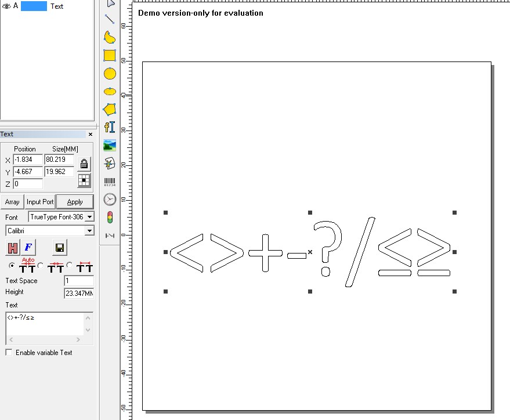Viewport: 510px width, 420px height.
Task: Select the Text tool in toolbar
Action: click(109, 127)
